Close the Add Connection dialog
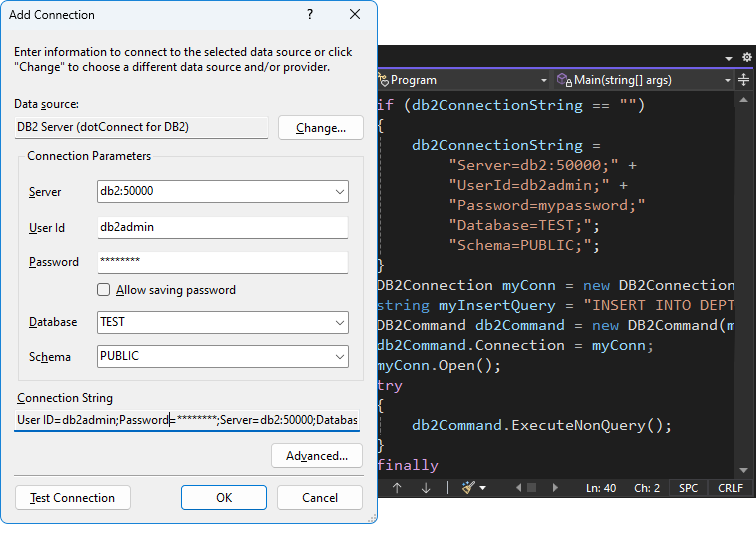The image size is (756, 541). [355, 14]
